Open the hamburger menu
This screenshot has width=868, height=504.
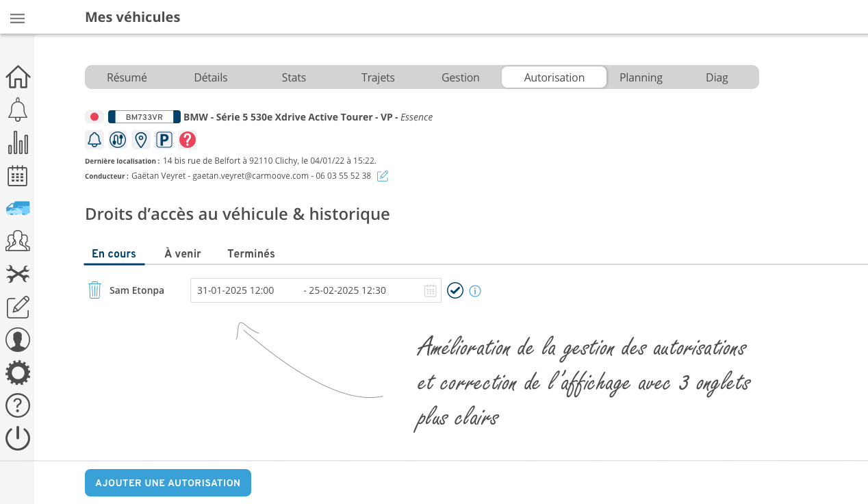tap(18, 18)
